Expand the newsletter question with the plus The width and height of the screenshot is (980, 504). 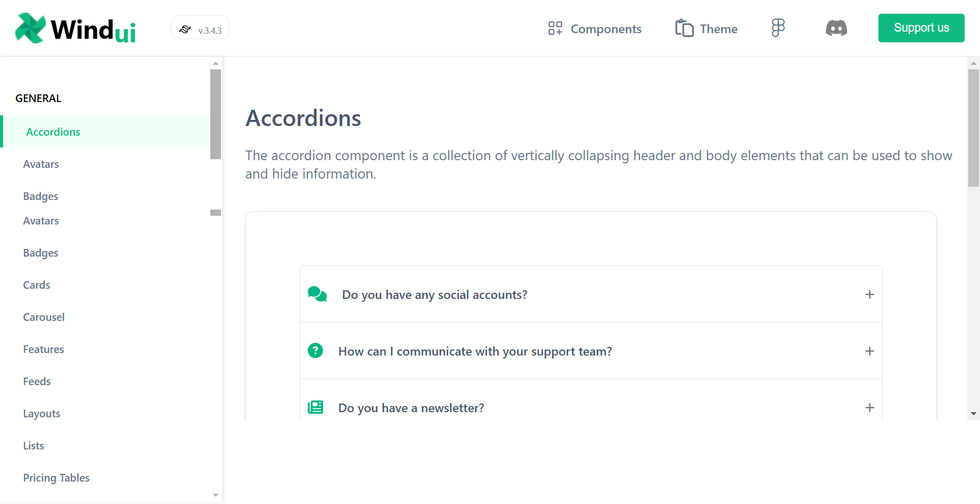tap(870, 408)
